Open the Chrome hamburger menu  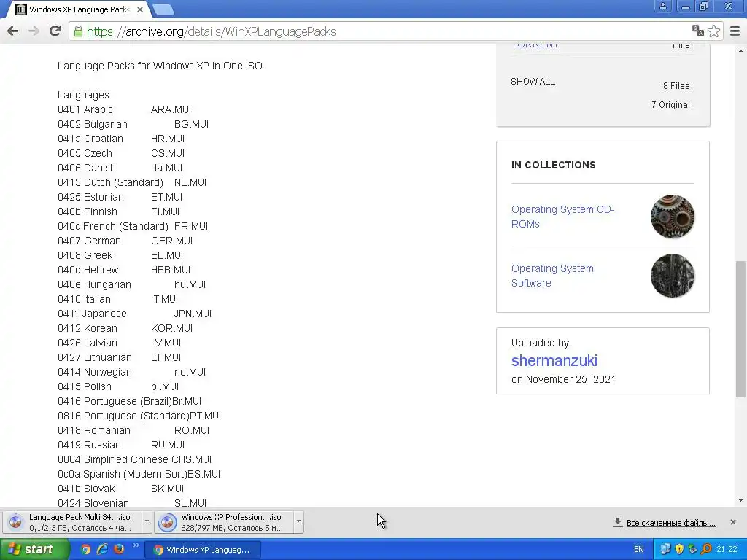(x=735, y=31)
